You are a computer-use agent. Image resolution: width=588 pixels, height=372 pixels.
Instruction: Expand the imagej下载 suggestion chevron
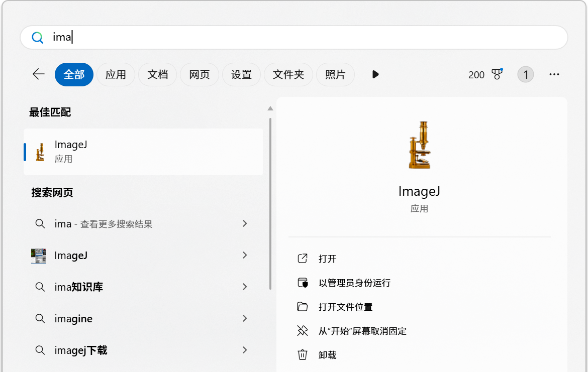[x=245, y=350]
